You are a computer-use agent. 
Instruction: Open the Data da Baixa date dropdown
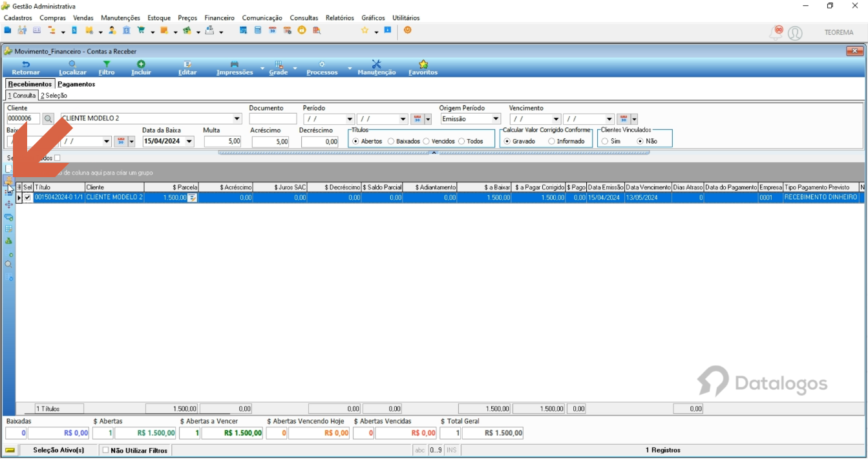(x=189, y=141)
